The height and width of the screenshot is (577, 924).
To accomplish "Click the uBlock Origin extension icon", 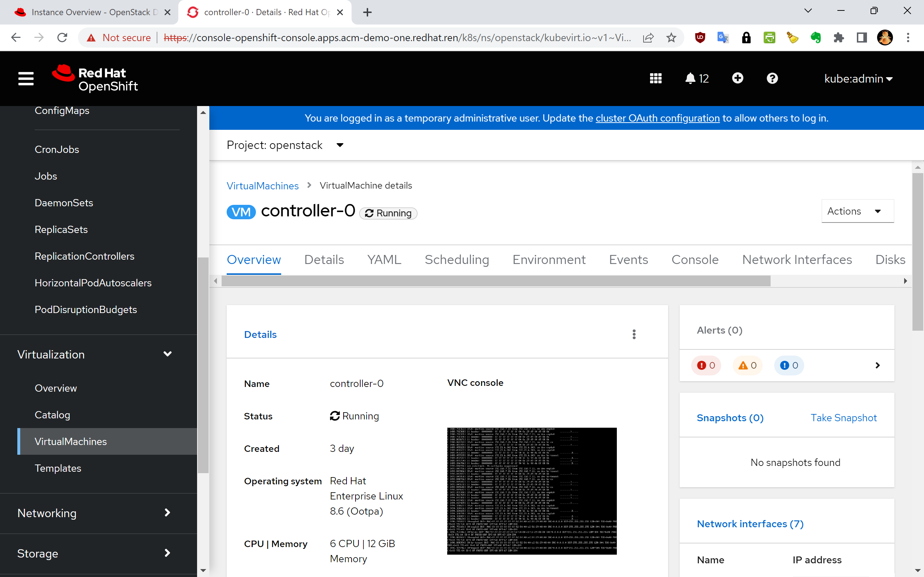I will pos(700,38).
